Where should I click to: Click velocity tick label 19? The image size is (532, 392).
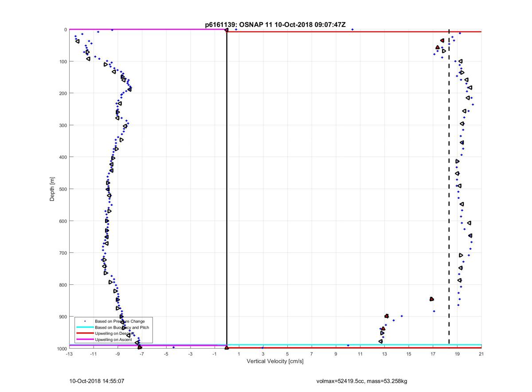point(457,354)
